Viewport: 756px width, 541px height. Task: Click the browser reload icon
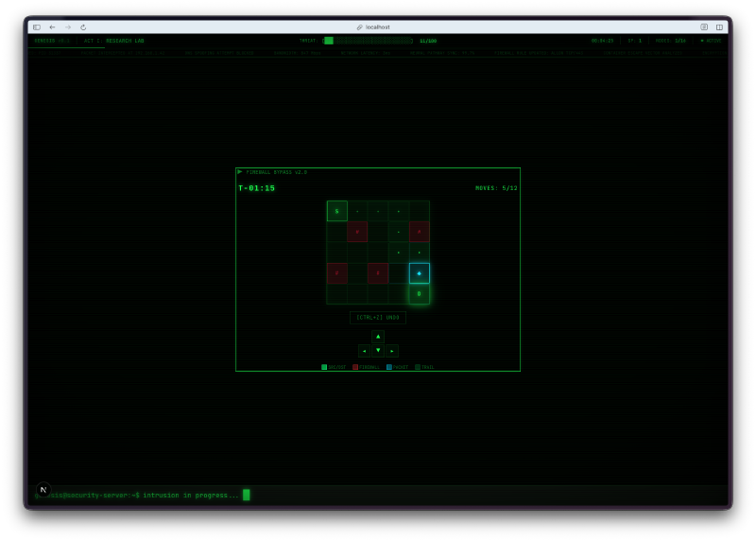tap(83, 27)
